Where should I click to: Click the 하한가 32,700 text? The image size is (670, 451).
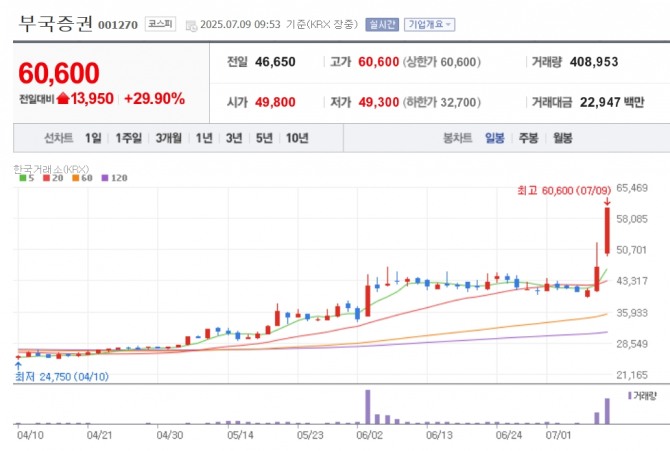[x=442, y=102]
